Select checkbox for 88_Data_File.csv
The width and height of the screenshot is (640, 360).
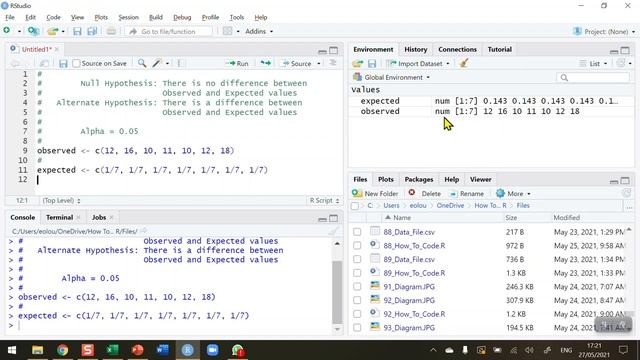point(357,232)
